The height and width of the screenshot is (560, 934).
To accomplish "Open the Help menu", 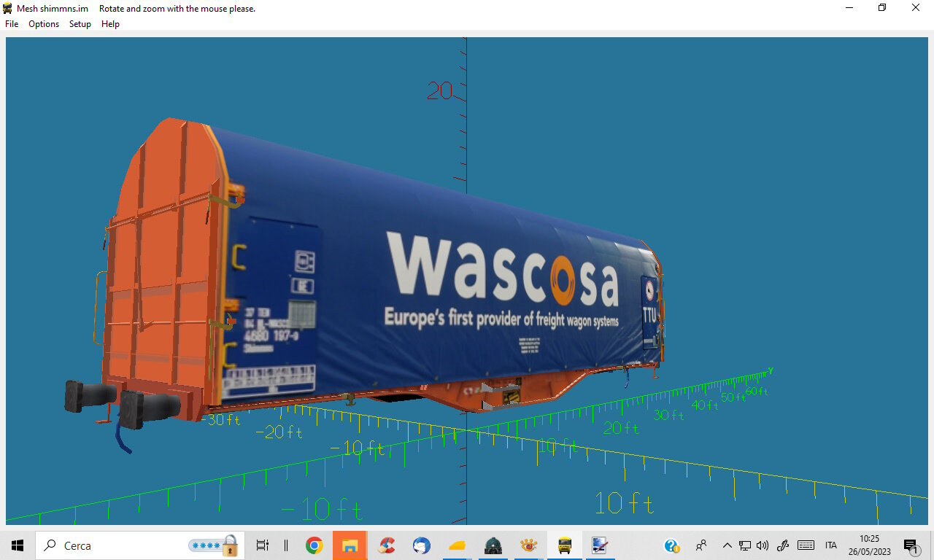I will click(x=110, y=24).
